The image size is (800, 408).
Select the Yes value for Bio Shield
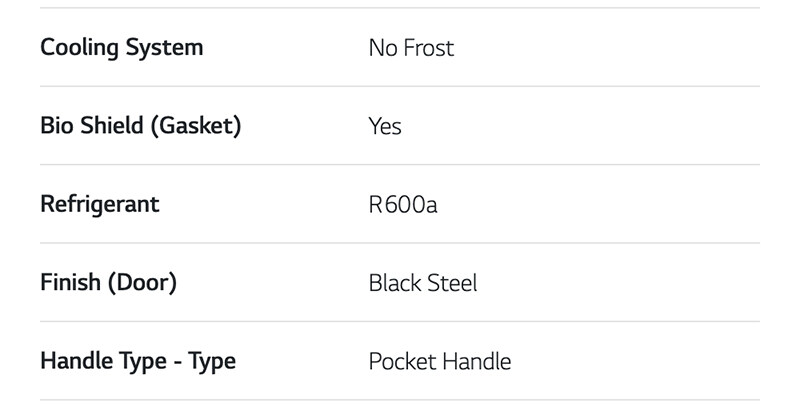[385, 126]
